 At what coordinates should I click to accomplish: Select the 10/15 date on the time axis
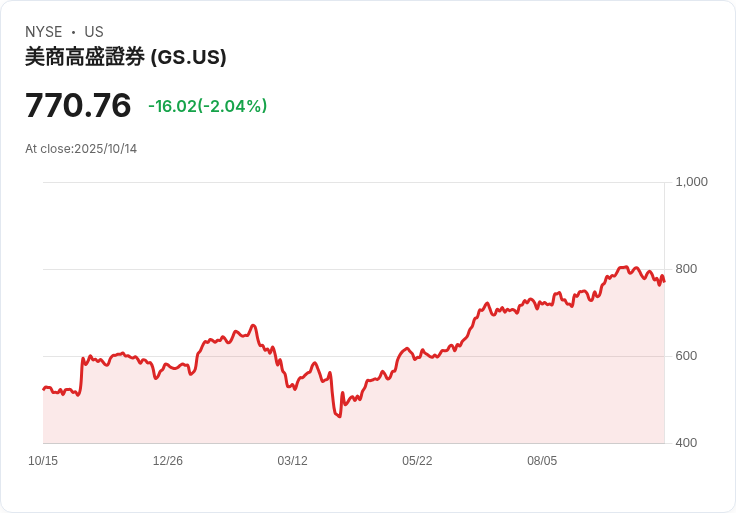coord(43,461)
